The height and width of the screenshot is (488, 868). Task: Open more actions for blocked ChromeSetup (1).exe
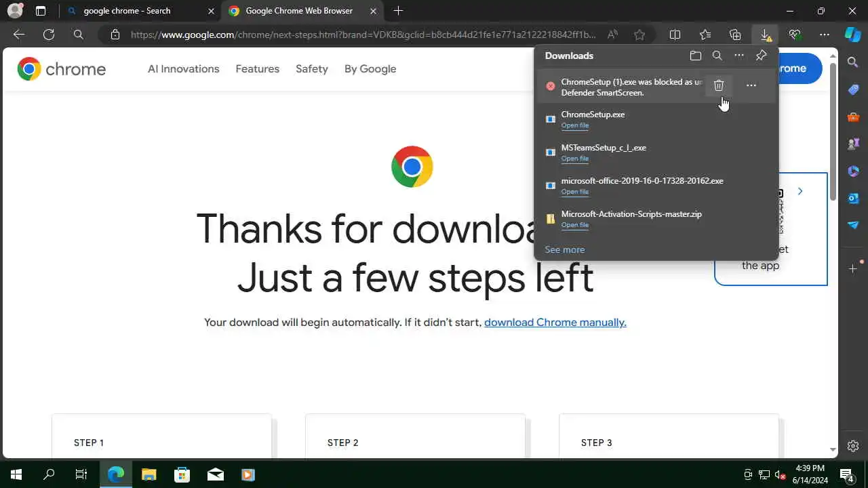(x=751, y=85)
